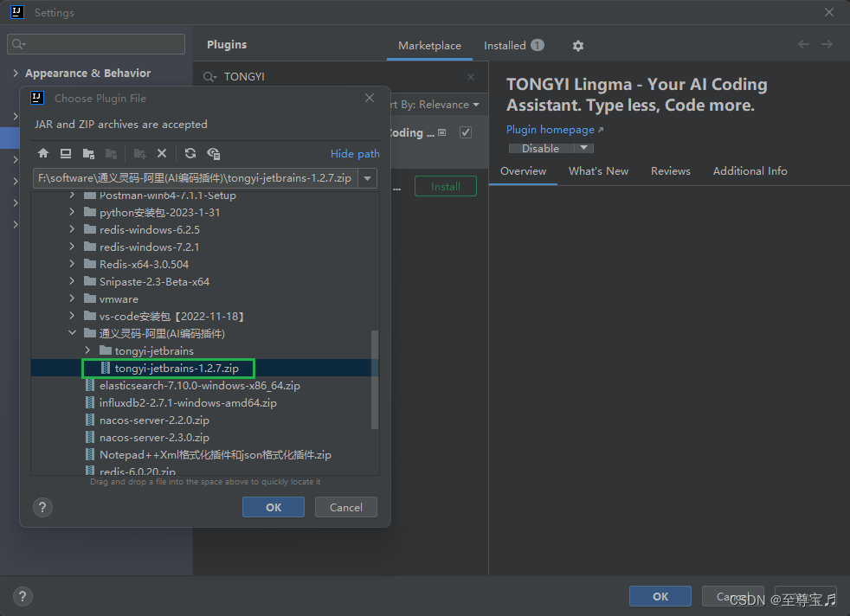Screen dimensions: 850x616
Task: Click the green Install button
Action: tap(446, 186)
